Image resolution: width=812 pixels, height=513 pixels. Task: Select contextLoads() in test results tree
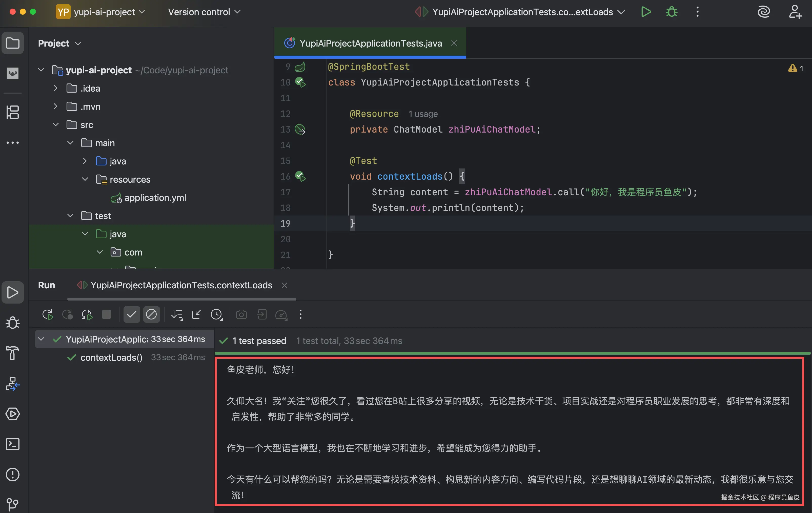pos(111,357)
